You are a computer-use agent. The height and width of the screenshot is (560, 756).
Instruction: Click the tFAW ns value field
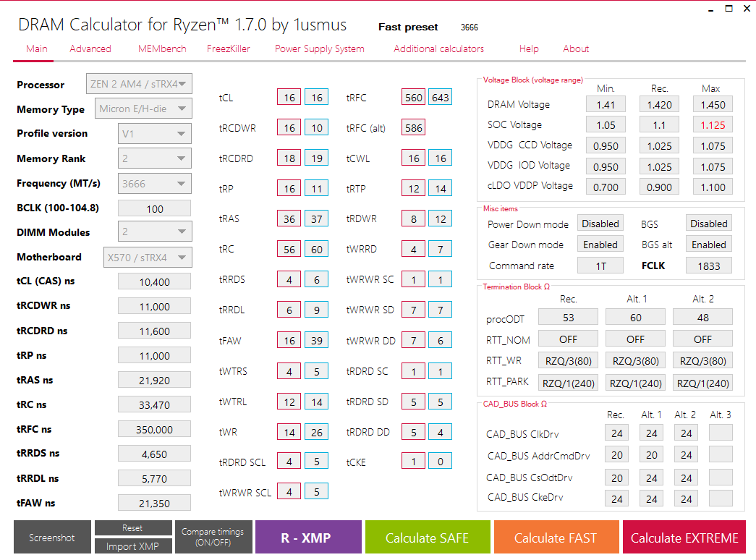(154, 503)
